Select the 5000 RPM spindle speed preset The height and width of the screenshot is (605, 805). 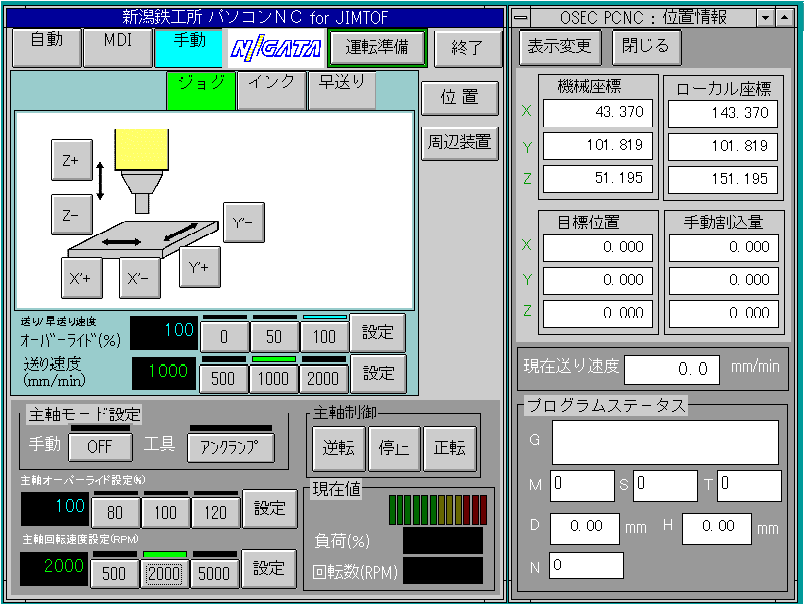coord(216,574)
